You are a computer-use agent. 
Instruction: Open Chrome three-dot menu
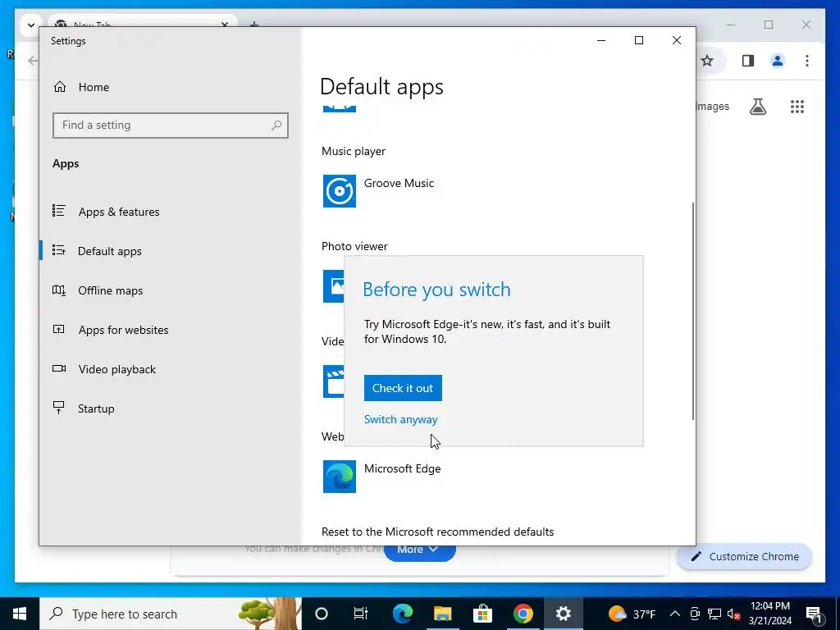[x=807, y=61]
